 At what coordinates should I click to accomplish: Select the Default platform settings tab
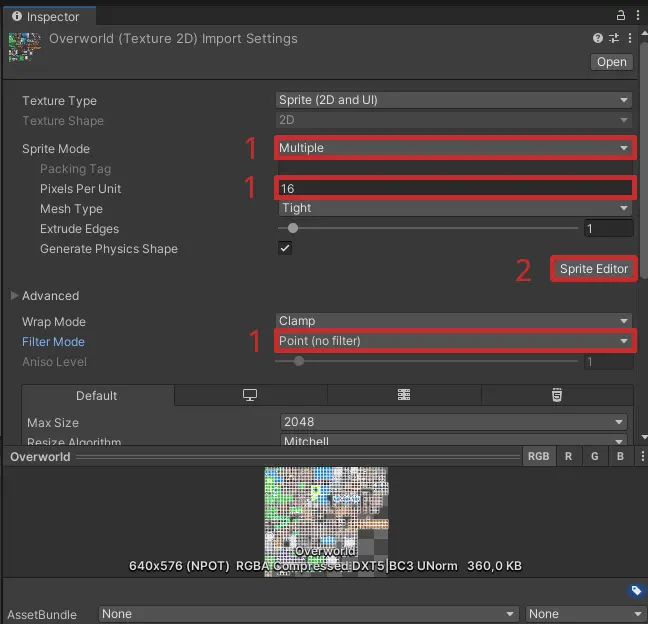(x=97, y=395)
